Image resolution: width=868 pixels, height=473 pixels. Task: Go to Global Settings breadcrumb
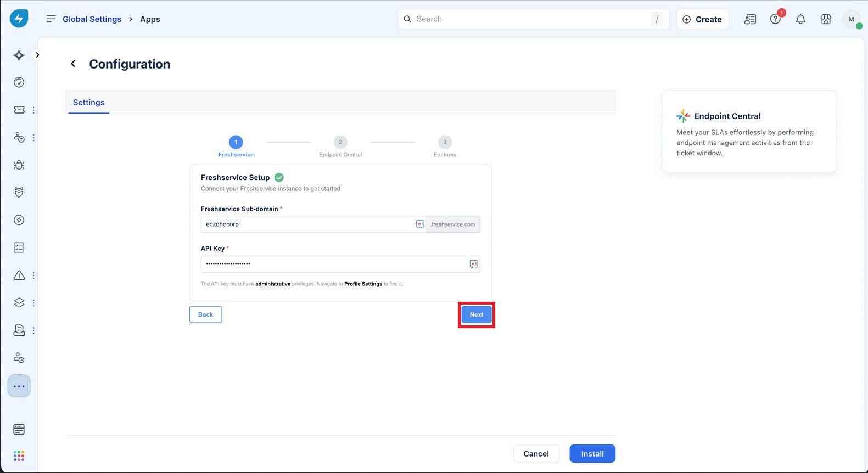92,19
